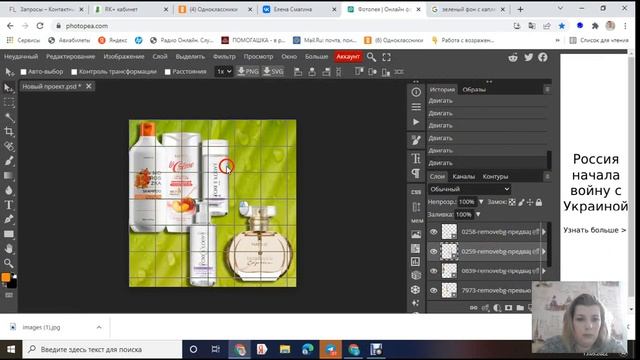This screenshot has width=640, height=360.
Task: Select the Pen tool
Action: [9, 219]
